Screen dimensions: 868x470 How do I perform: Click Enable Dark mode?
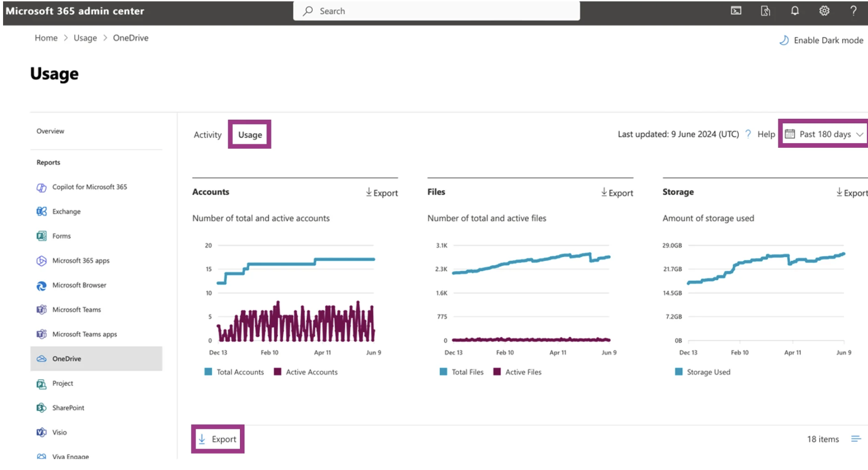click(821, 40)
